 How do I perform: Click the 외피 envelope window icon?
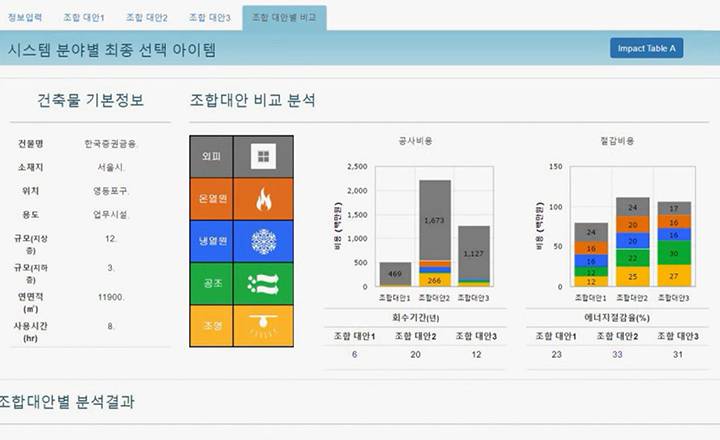coord(264,156)
